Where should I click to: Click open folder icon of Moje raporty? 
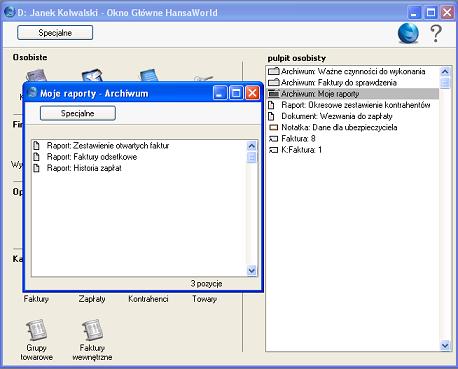tap(274, 94)
